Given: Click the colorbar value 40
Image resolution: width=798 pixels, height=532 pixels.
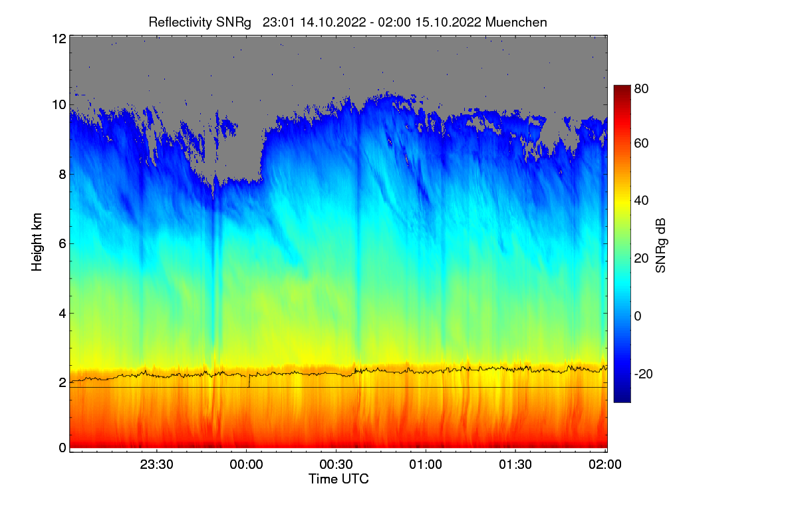Looking at the screenshot, I should point(642,201).
